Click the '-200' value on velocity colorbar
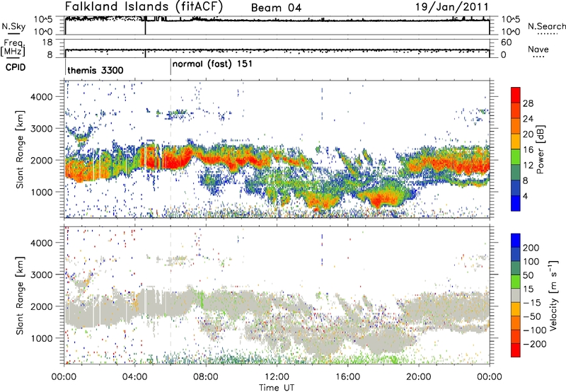 pos(536,344)
